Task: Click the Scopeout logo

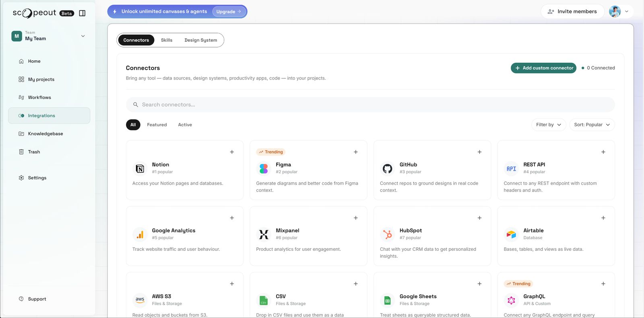Action: point(34,13)
